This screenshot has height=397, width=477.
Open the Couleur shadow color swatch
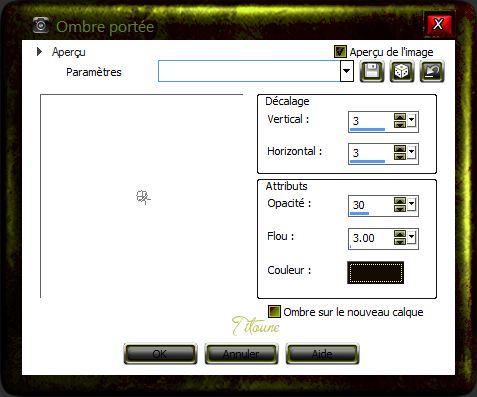tap(375, 272)
